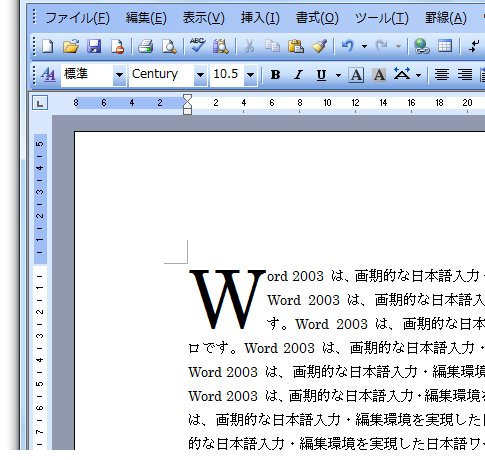Click into the font size field 10.5
Screen dimensions: 485x460
pyautogui.click(x=227, y=75)
